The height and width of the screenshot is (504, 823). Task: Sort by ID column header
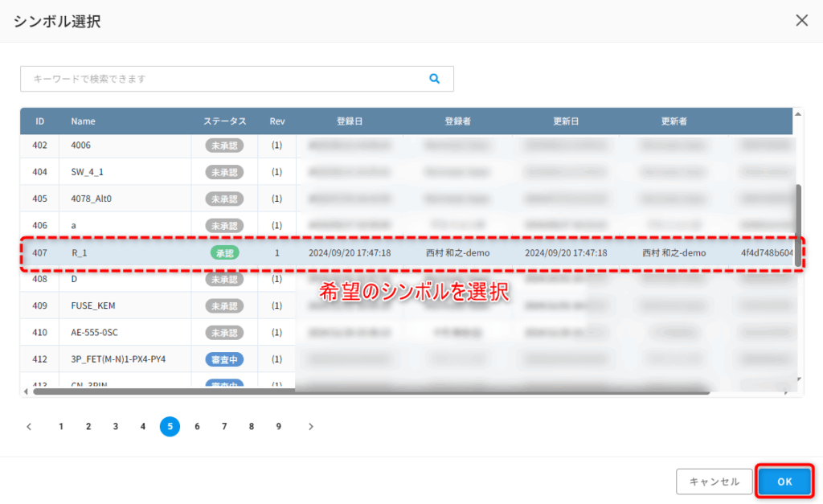click(x=40, y=121)
